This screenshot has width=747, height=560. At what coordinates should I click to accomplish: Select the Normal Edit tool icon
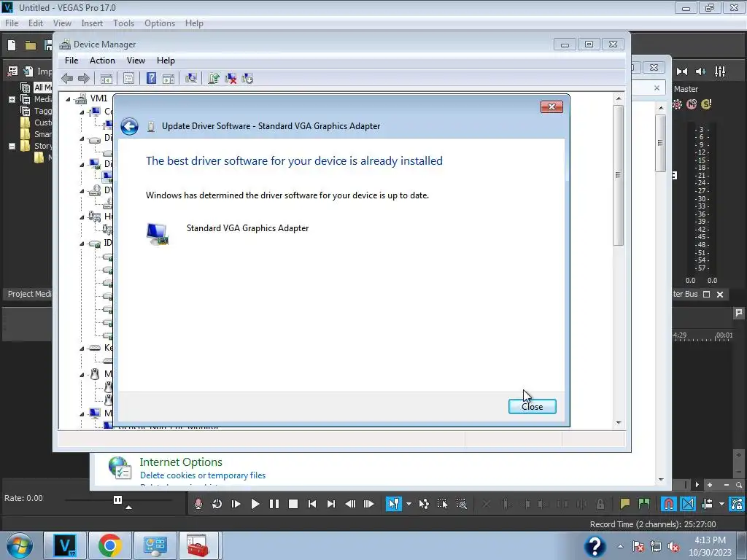[394, 504]
